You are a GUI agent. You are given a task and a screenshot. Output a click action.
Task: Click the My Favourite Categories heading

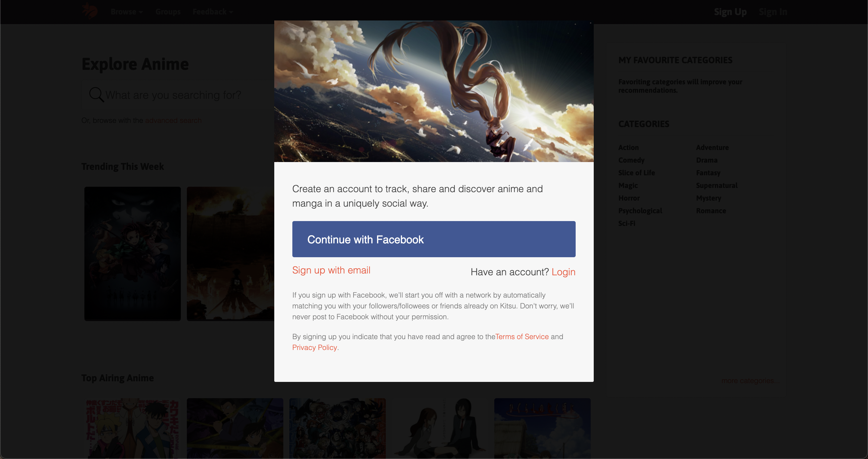click(x=675, y=60)
